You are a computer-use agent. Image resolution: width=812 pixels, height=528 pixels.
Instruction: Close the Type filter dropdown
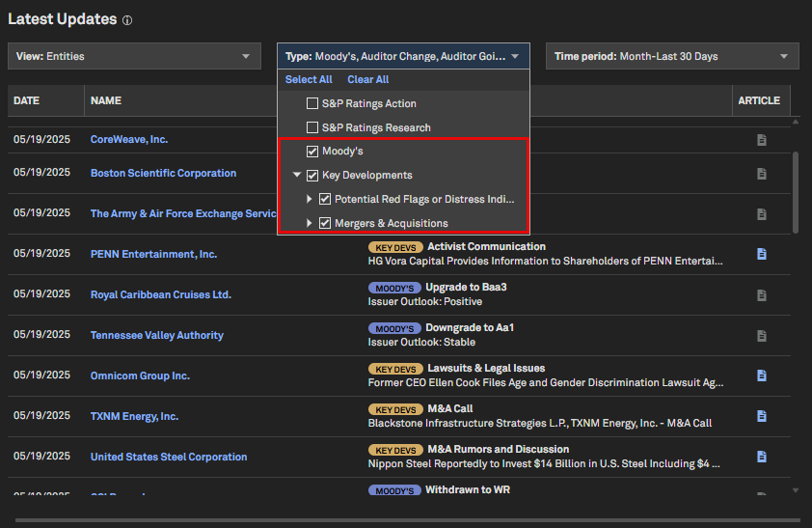pyautogui.click(x=403, y=56)
